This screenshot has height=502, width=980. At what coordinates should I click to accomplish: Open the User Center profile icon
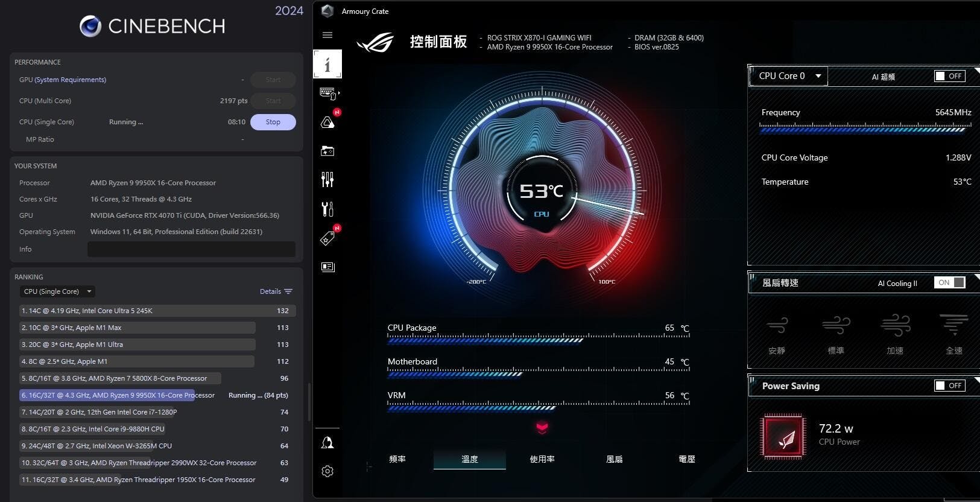pos(327,443)
